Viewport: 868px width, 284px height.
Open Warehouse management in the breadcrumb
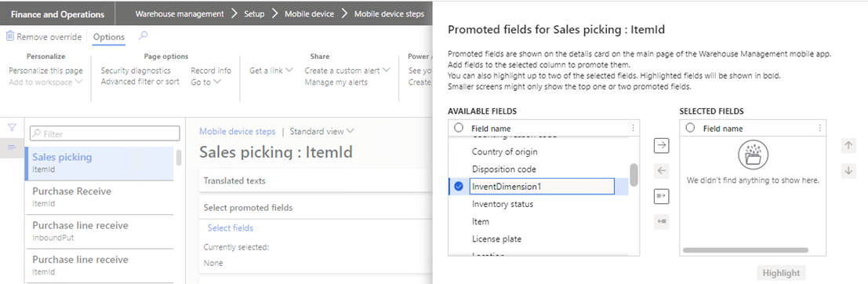coord(180,14)
